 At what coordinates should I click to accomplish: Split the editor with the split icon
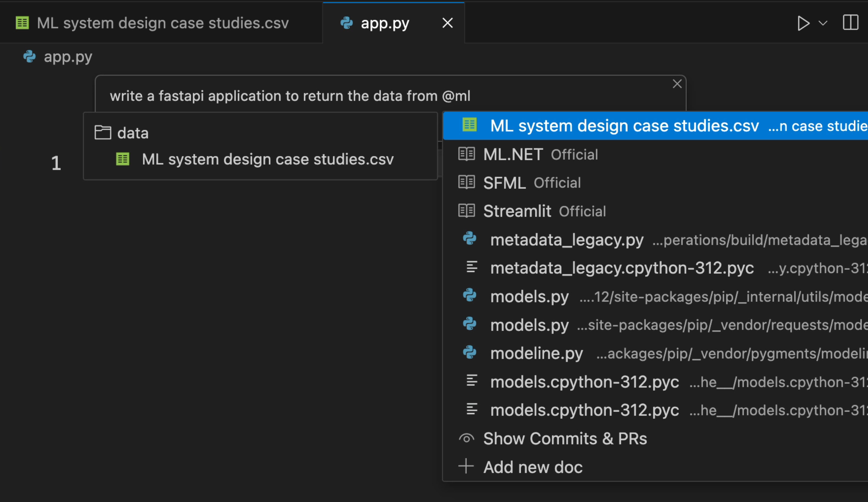(x=851, y=23)
